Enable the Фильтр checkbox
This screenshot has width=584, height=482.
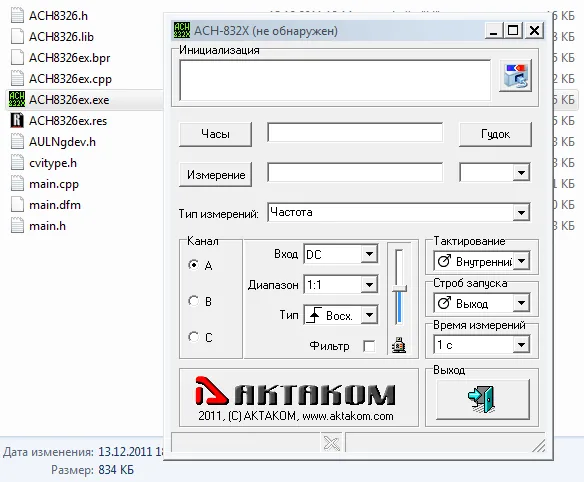369,346
